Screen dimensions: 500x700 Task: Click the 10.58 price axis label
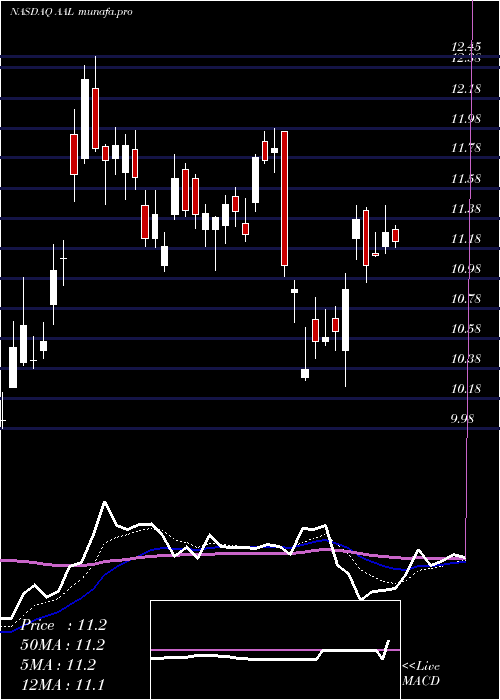[x=466, y=329]
